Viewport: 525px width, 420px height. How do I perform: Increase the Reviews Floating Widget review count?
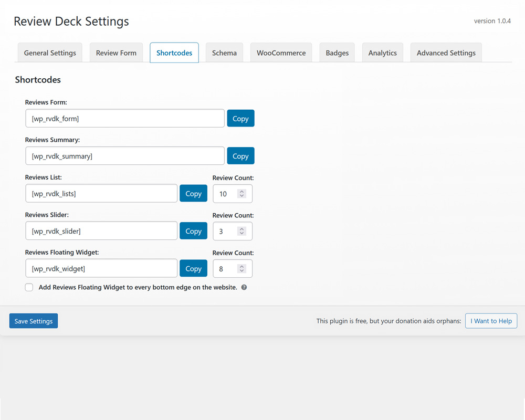[x=241, y=266]
